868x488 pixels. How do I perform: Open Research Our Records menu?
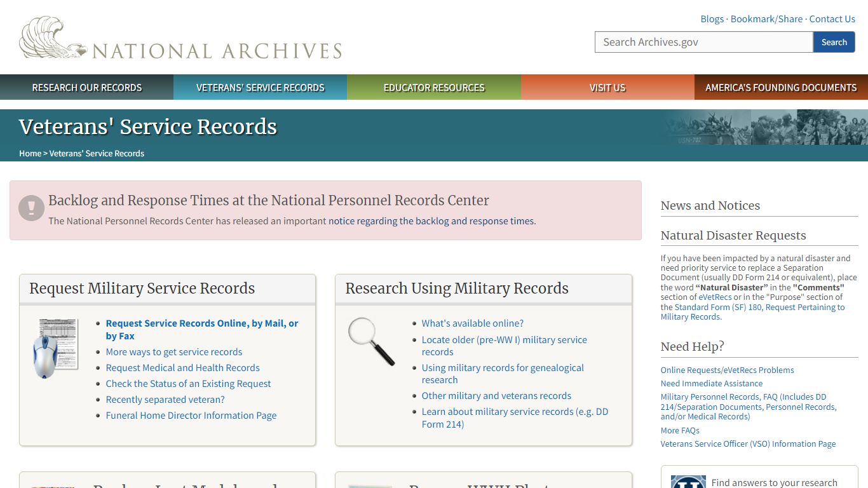tap(87, 88)
